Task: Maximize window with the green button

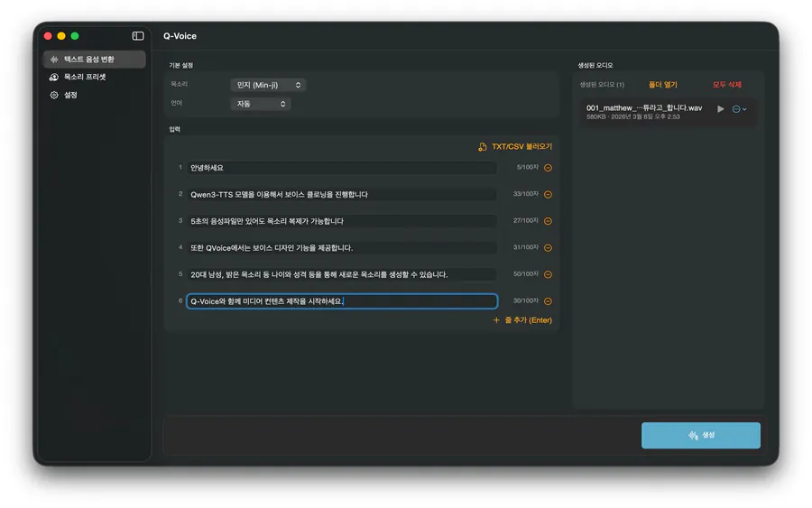Action: (75, 36)
